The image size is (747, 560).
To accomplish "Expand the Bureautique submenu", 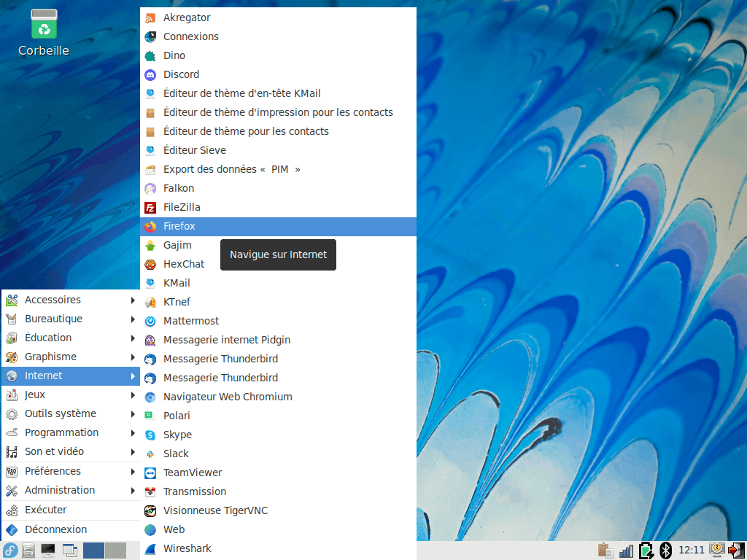I will pos(71,319).
